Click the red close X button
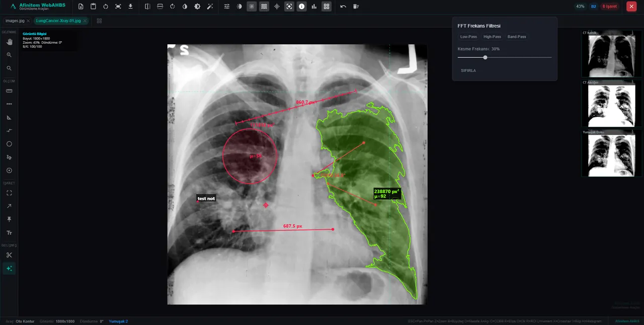The height and width of the screenshot is (325, 644). coord(631,7)
